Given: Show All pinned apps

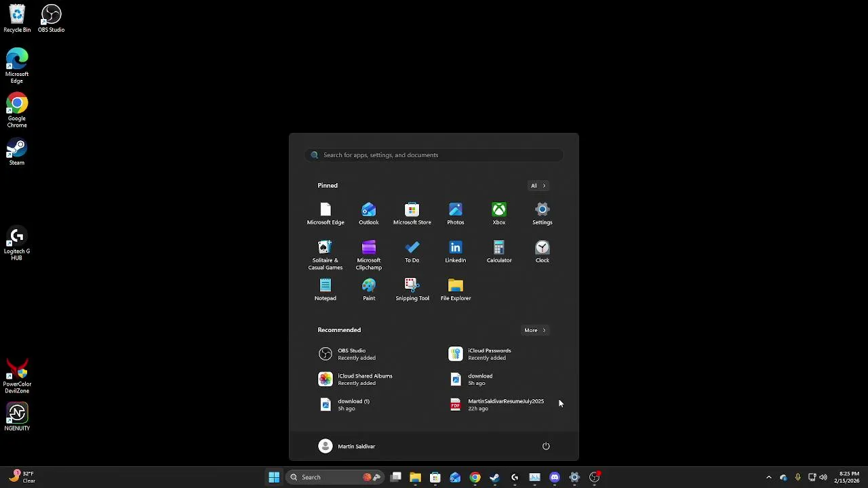Looking at the screenshot, I should coord(538,186).
